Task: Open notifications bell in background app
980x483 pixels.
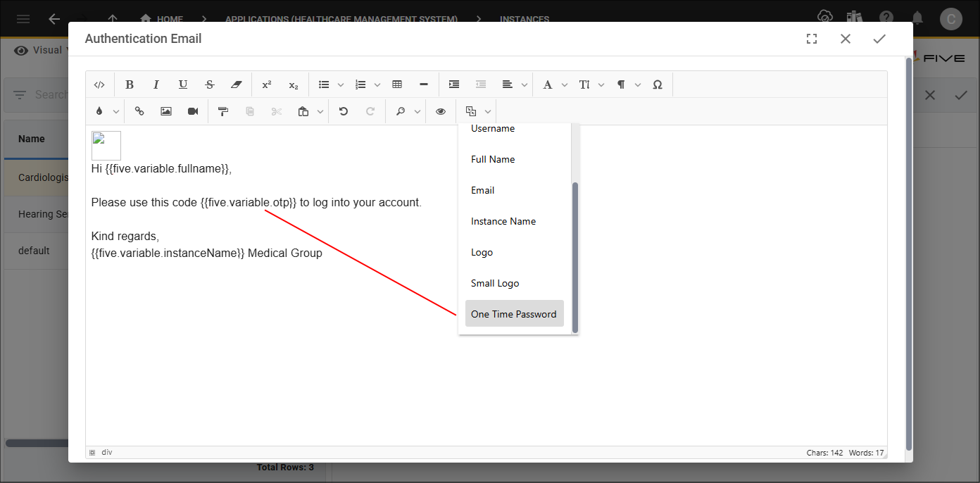Action: tap(917, 18)
